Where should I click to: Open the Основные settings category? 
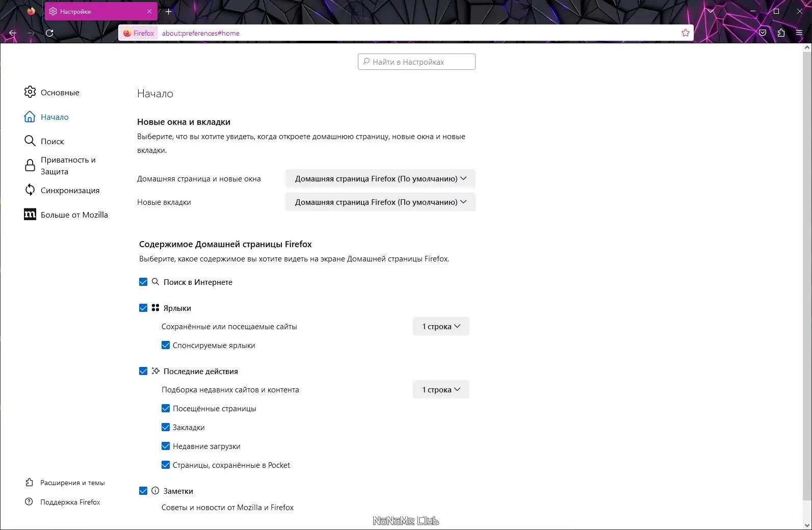coord(60,92)
